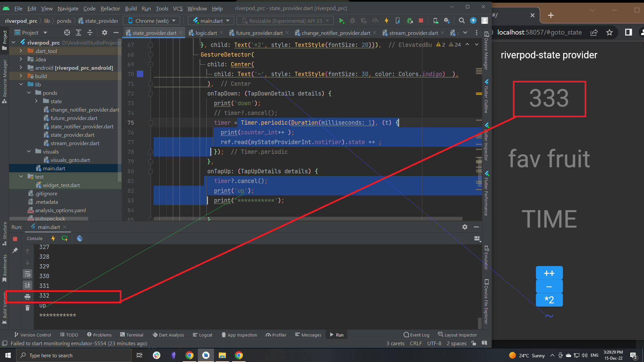Toggle Bookmarks tool window
Viewport: 644px width, 362px height.
click(x=5, y=269)
